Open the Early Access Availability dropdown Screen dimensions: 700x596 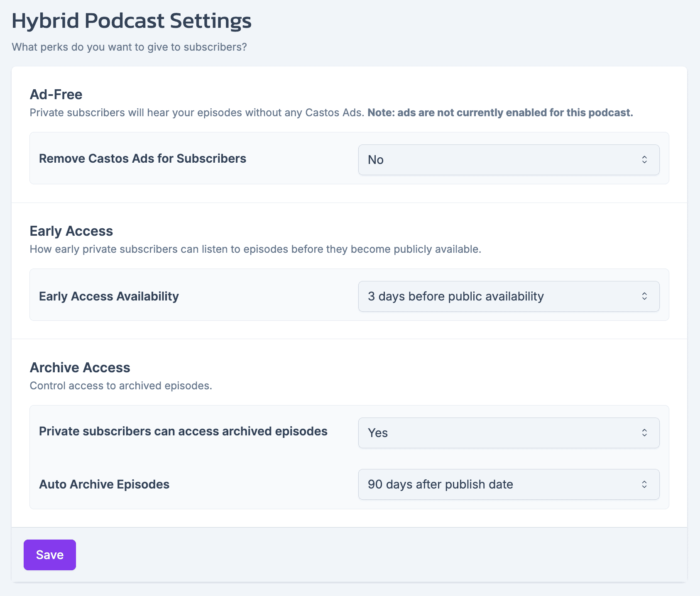point(509,296)
